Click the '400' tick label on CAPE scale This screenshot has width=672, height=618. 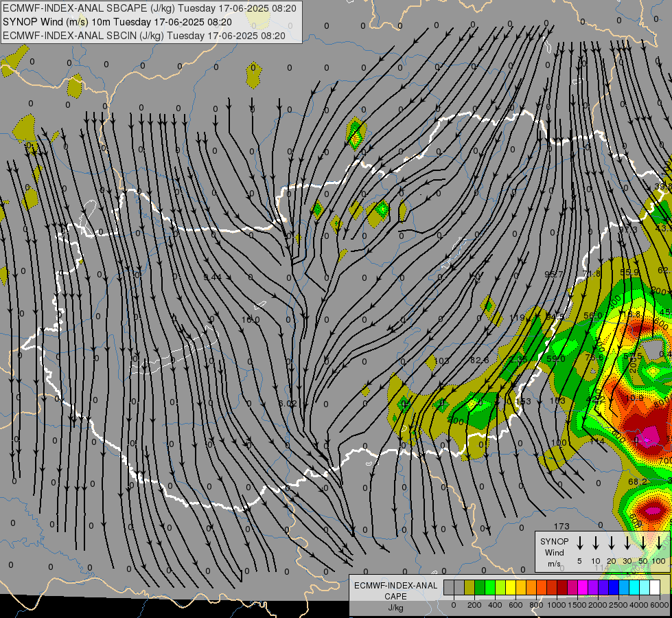pos(495,605)
